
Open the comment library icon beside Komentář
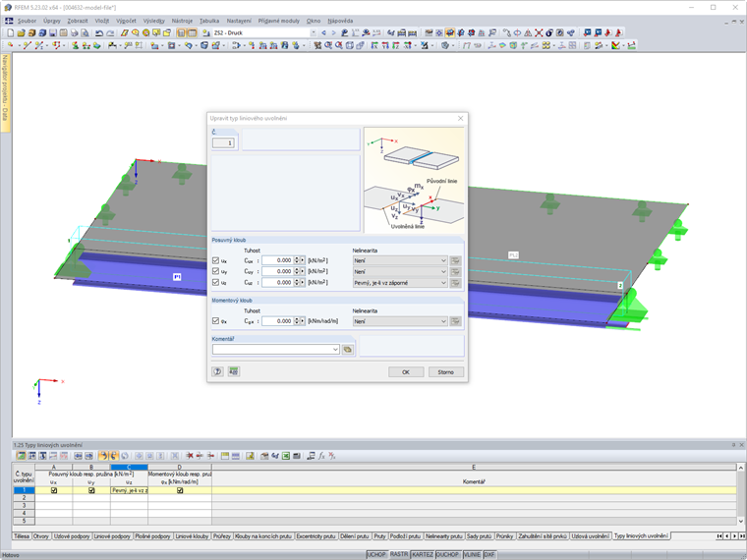click(348, 350)
